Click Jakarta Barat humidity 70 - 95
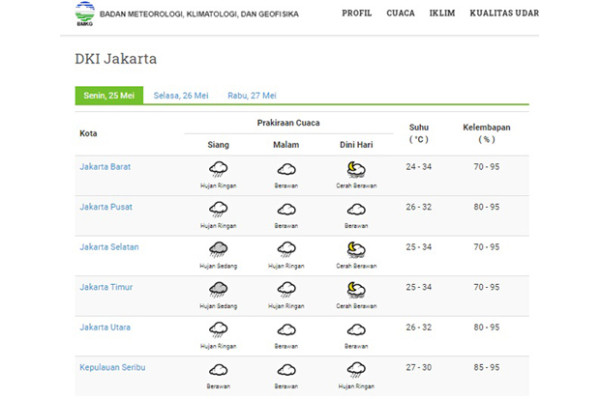This screenshot has width=600, height=399. pos(486,167)
